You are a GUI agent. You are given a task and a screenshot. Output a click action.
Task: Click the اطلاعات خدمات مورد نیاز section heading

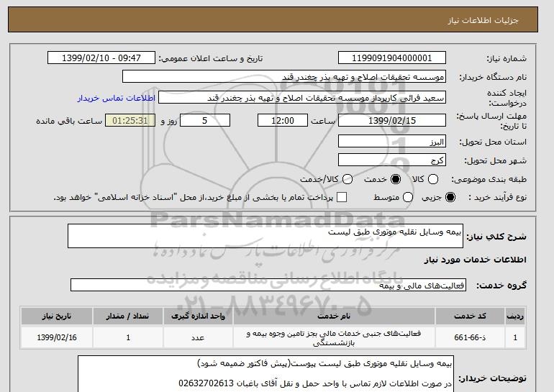pyautogui.click(x=475, y=260)
